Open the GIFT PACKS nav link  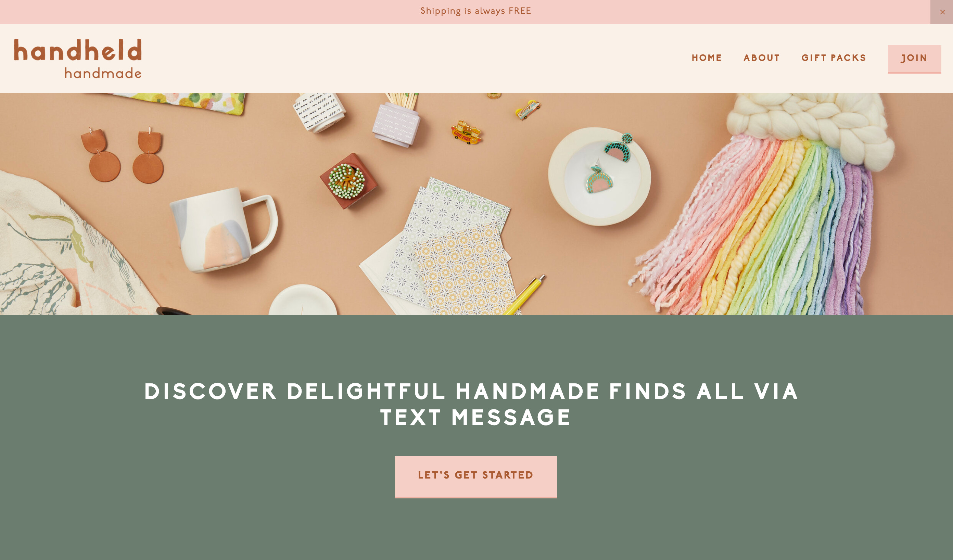pyautogui.click(x=834, y=58)
